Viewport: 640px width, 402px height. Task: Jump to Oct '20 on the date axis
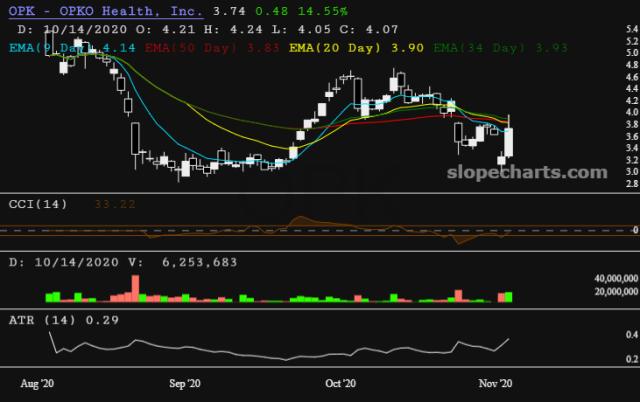pos(340,383)
